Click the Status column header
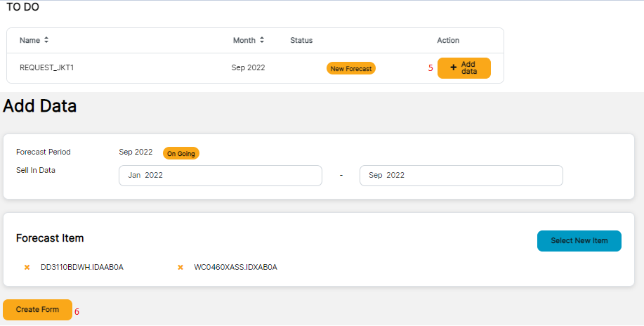The height and width of the screenshot is (326, 644). click(x=301, y=40)
